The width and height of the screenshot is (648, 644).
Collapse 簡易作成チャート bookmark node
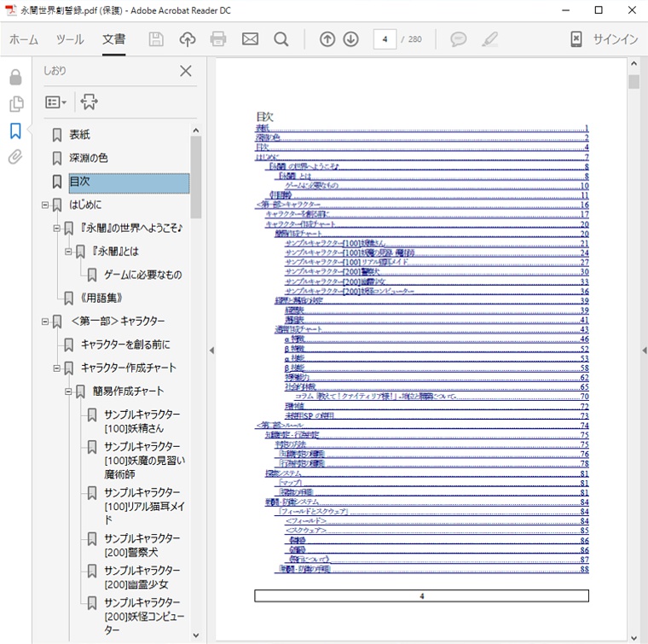click(x=67, y=391)
